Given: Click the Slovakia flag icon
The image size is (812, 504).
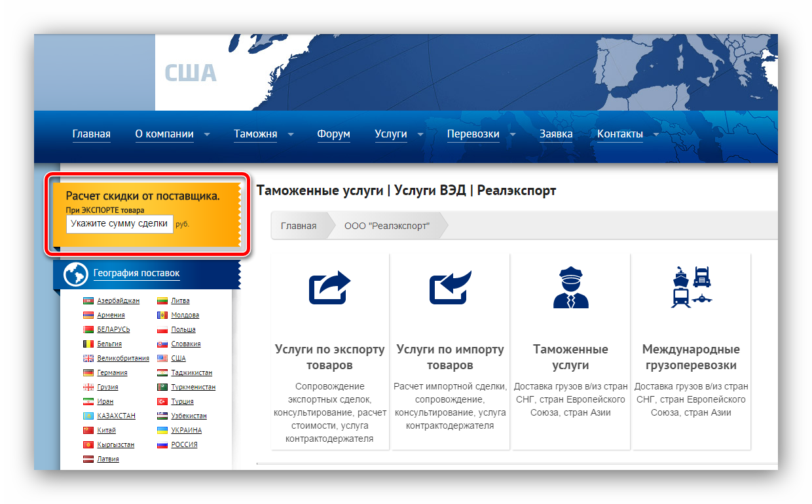Looking at the screenshot, I should coord(162,344).
